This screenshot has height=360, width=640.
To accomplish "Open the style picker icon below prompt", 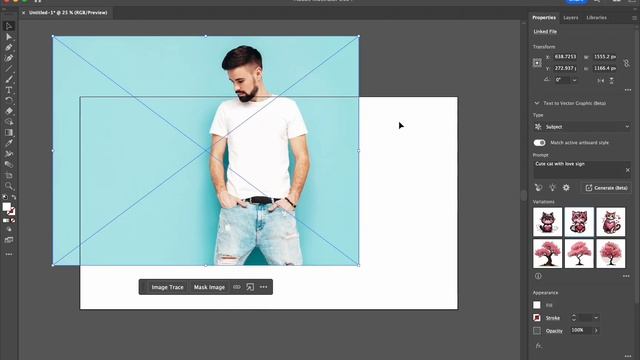I will point(538,188).
